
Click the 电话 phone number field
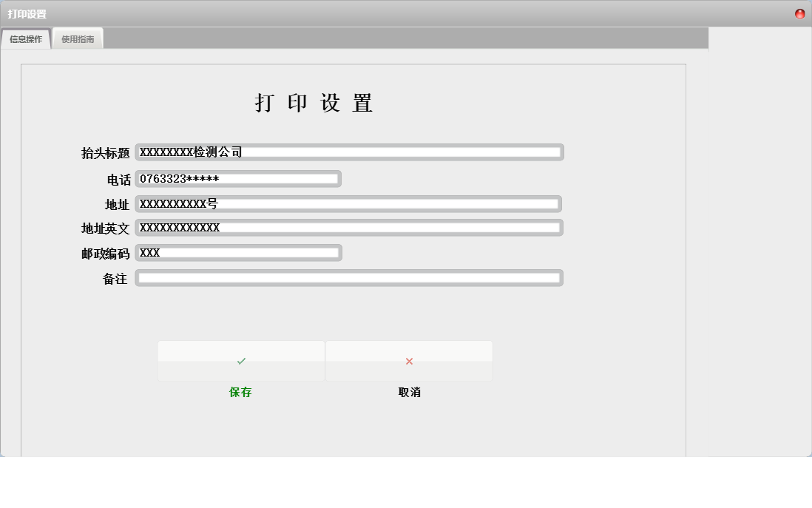click(237, 178)
